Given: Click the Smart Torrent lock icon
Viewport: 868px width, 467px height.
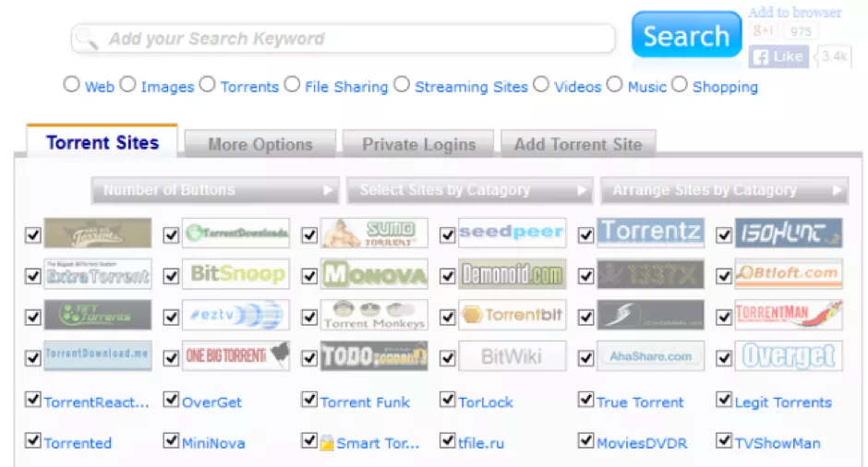Looking at the screenshot, I should click(x=327, y=443).
